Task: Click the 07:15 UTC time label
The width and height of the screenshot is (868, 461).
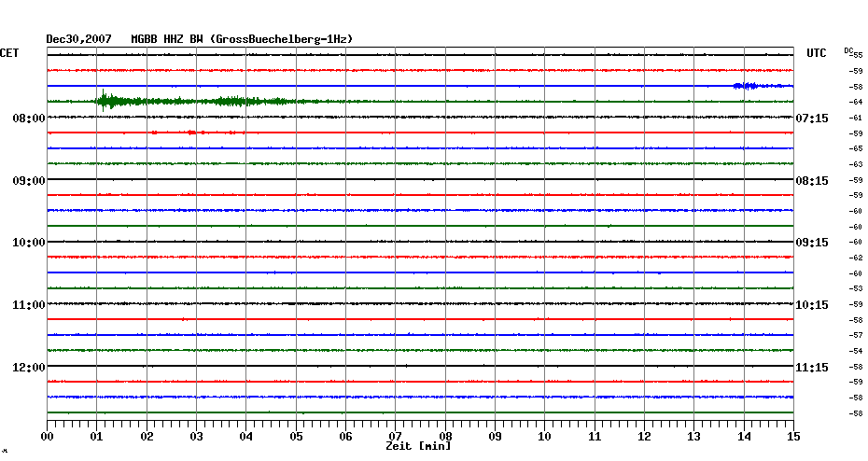Action: 812,119
